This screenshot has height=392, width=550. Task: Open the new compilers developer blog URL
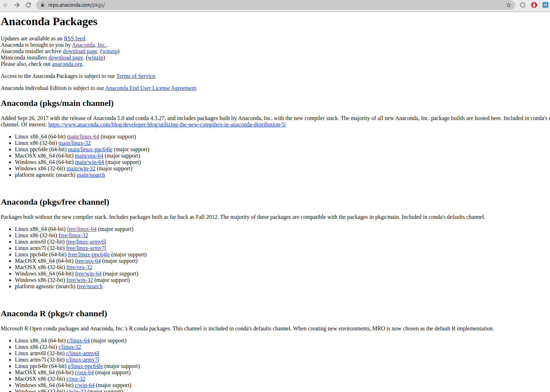point(167,125)
